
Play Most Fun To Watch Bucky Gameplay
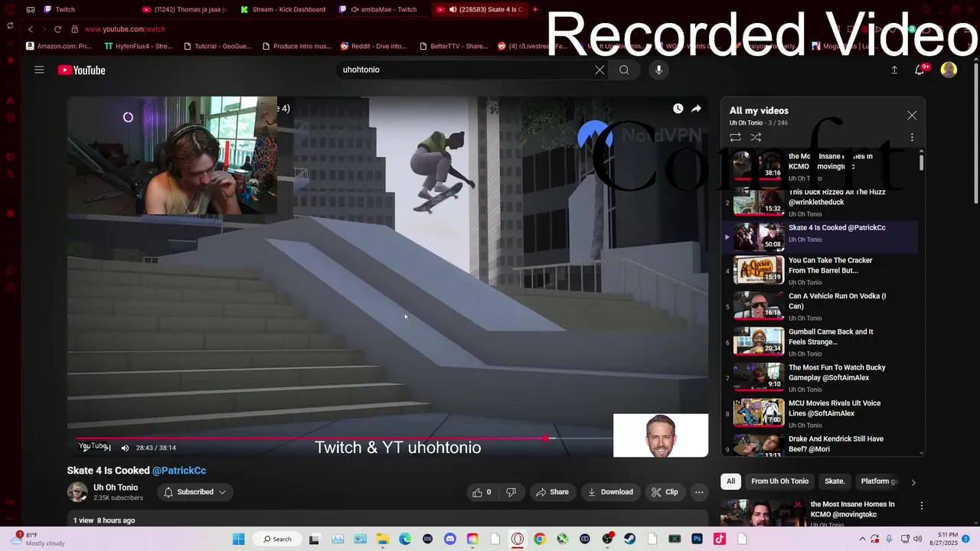(x=819, y=378)
